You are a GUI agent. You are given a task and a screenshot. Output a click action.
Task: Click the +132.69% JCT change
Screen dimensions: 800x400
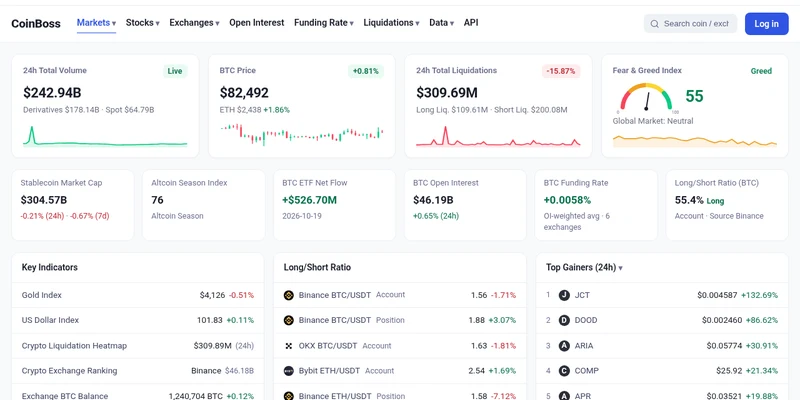(760, 295)
